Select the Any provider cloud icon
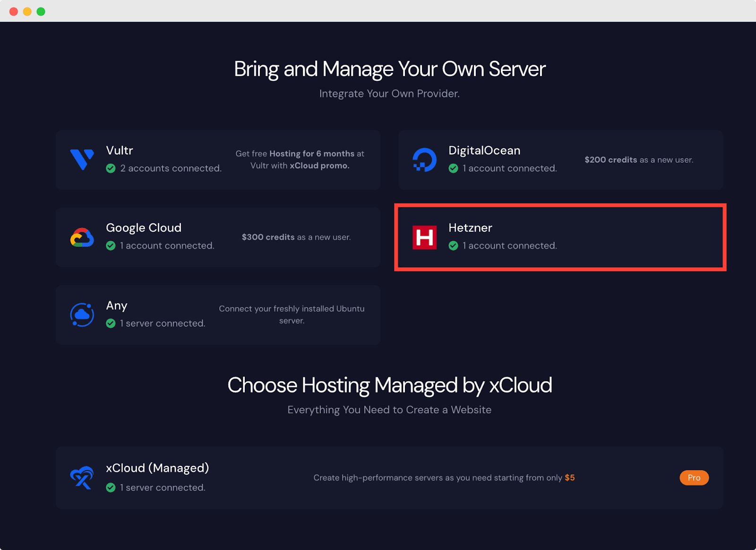 click(x=82, y=314)
